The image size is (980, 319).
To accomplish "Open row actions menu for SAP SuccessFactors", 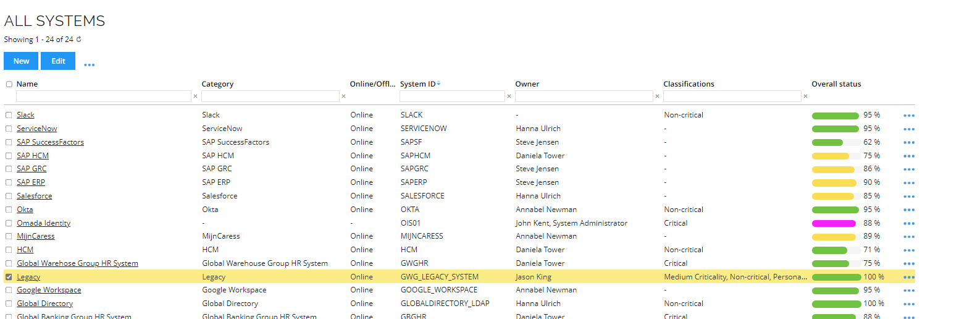I will pyautogui.click(x=909, y=143).
